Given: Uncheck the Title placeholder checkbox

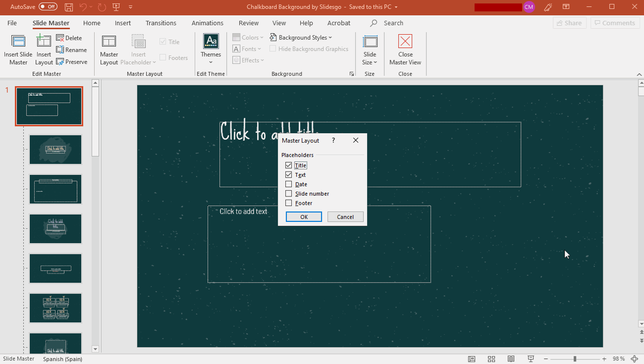Looking at the screenshot, I should (289, 165).
